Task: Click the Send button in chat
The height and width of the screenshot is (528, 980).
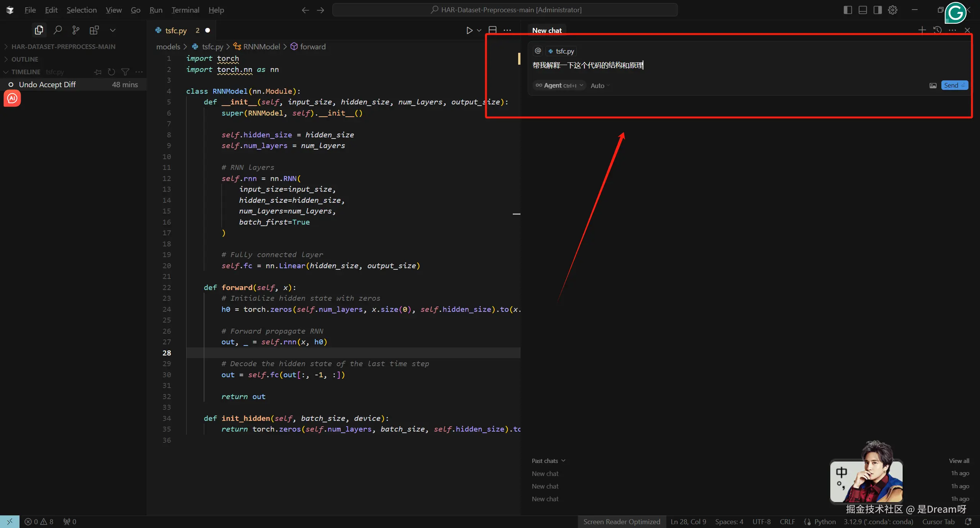Action: point(954,86)
